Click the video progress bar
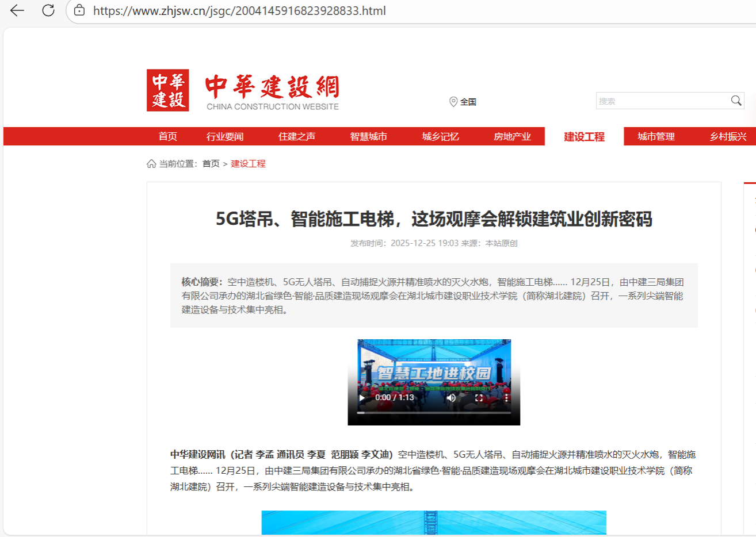 (x=434, y=412)
